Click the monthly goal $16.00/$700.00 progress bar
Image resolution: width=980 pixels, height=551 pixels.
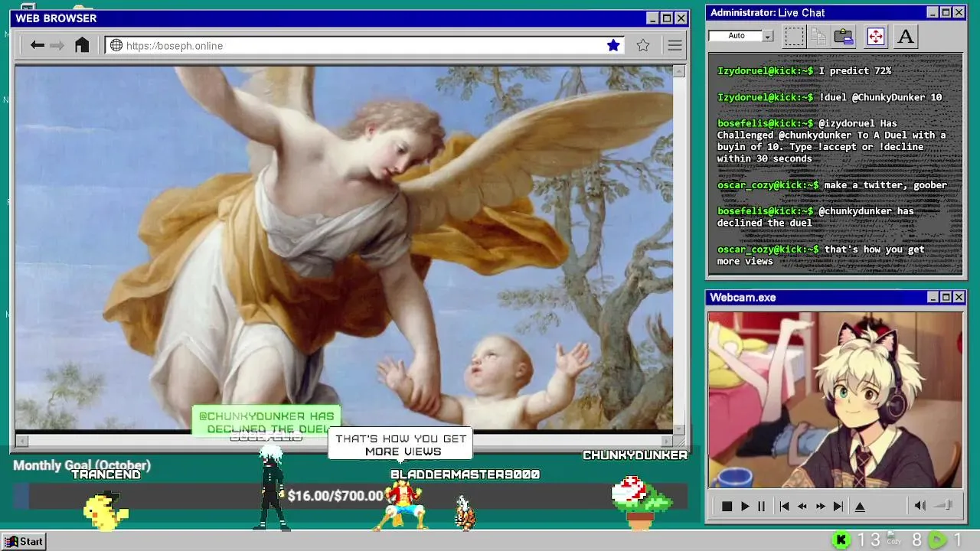[350, 496]
